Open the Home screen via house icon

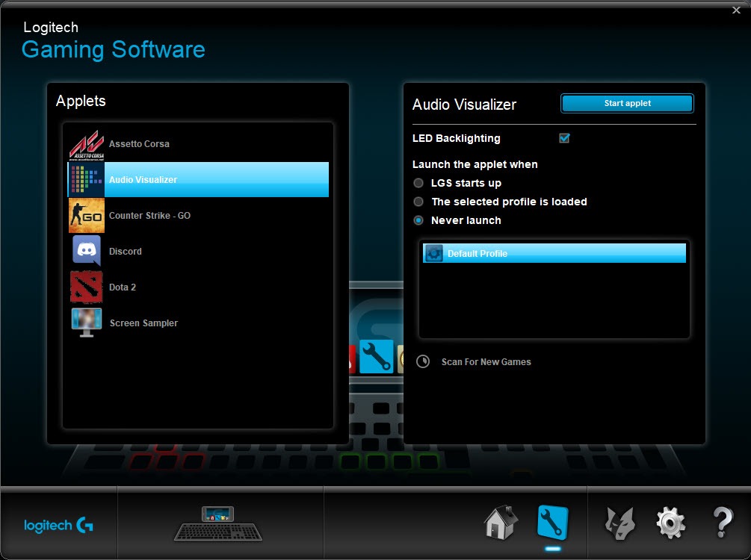[x=501, y=522]
